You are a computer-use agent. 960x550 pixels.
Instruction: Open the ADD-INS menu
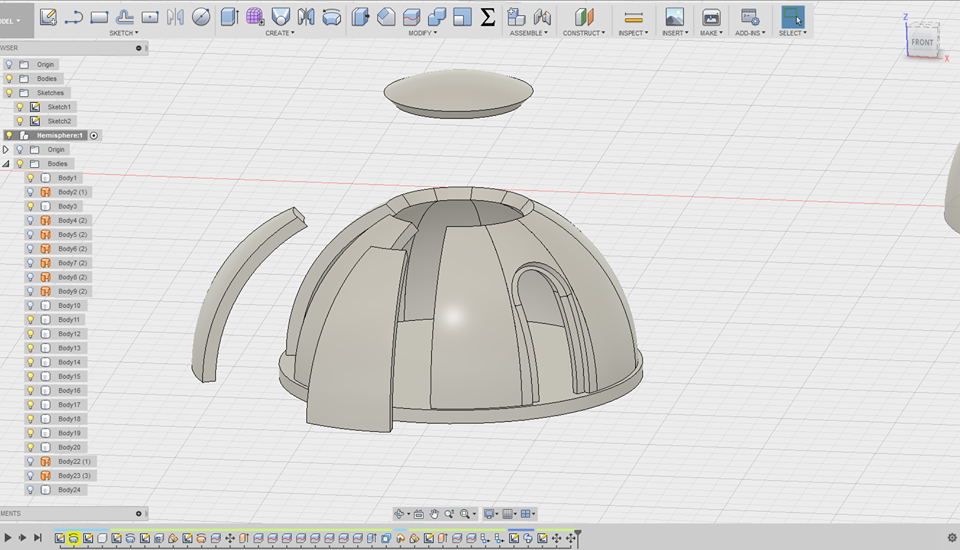(x=750, y=33)
